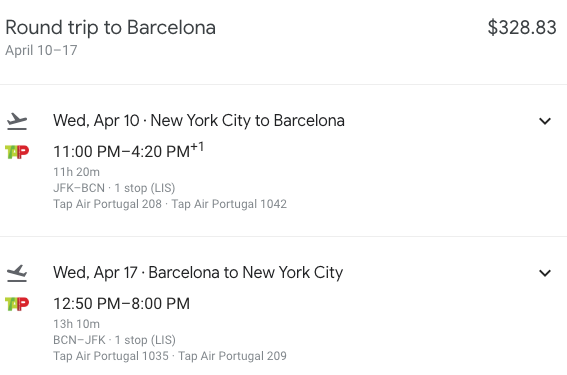Click Tap Air Portugal 208 flight number
Viewport: 567px width, 375px height.
[x=107, y=204]
